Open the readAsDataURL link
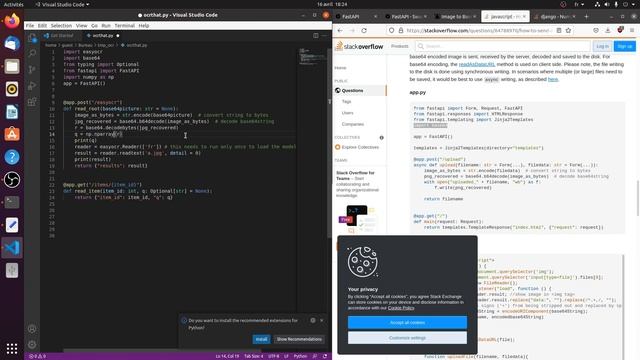This screenshot has width=640, height=360. (477, 64)
